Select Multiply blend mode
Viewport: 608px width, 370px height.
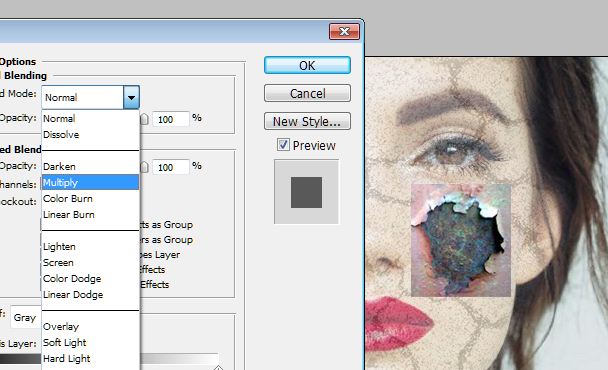pos(90,182)
